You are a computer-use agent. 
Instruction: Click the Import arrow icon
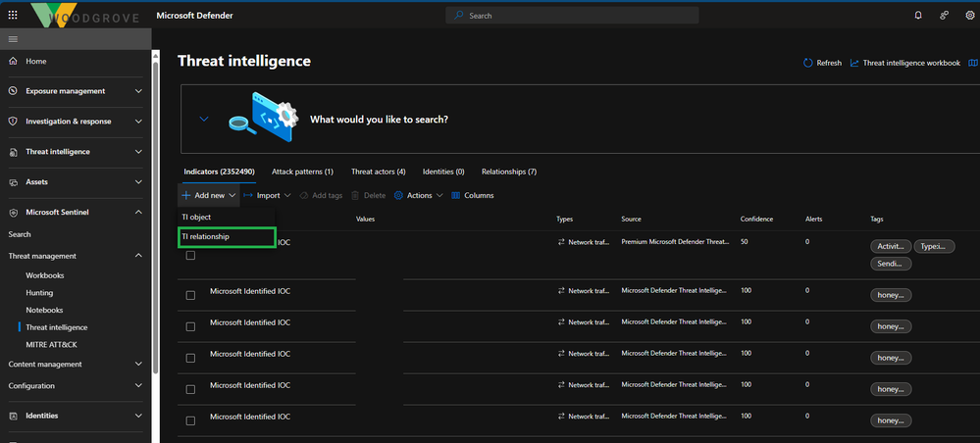[x=247, y=196]
